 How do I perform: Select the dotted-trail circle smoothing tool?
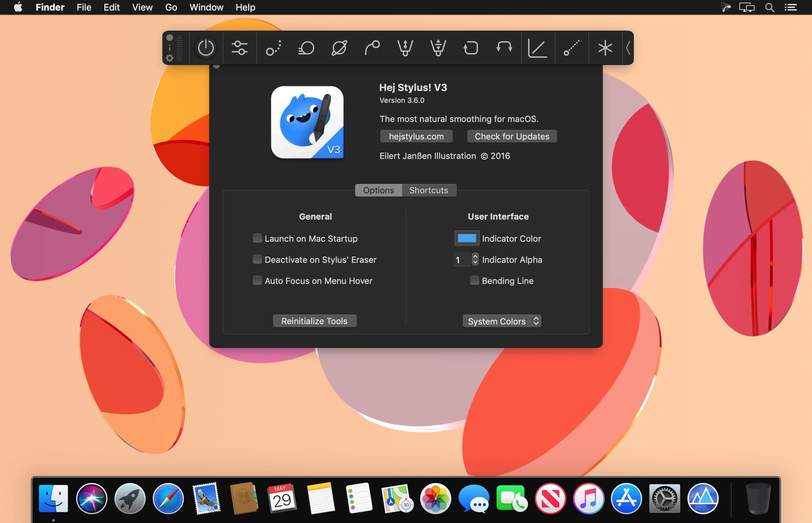(x=273, y=48)
